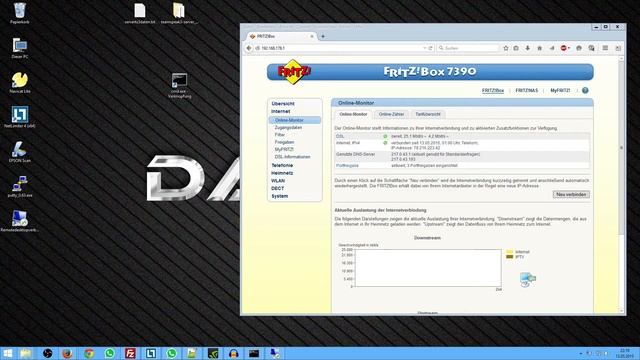640x360 pixels.
Task: Close the FRITZ!Box browser tab
Action: [x=312, y=36]
